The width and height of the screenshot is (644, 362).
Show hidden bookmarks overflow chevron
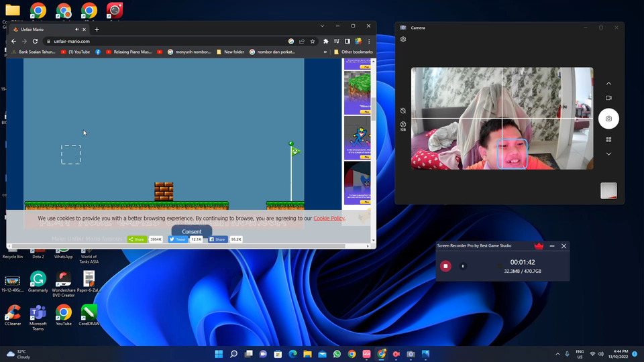click(325, 52)
